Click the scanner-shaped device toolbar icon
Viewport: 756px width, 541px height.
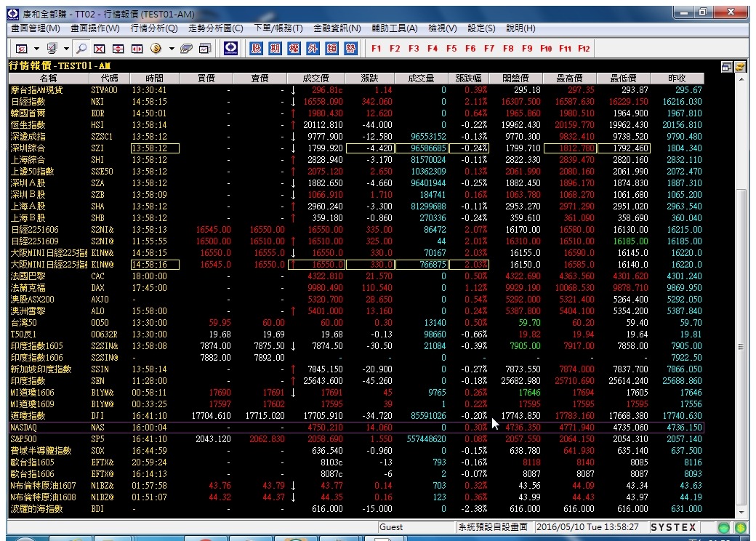(186, 48)
